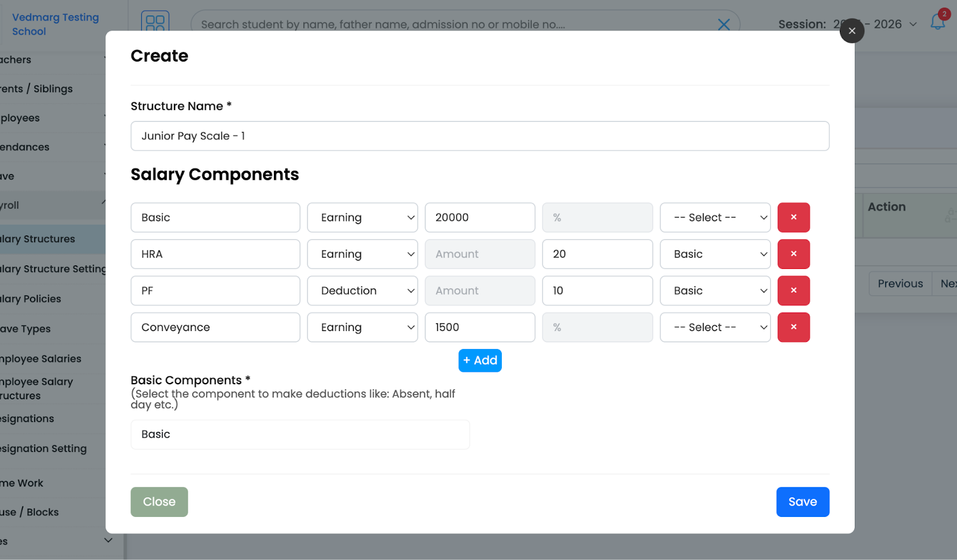Click the apps grid icon beside the search bar
The width and height of the screenshot is (957, 560).
pos(155,24)
